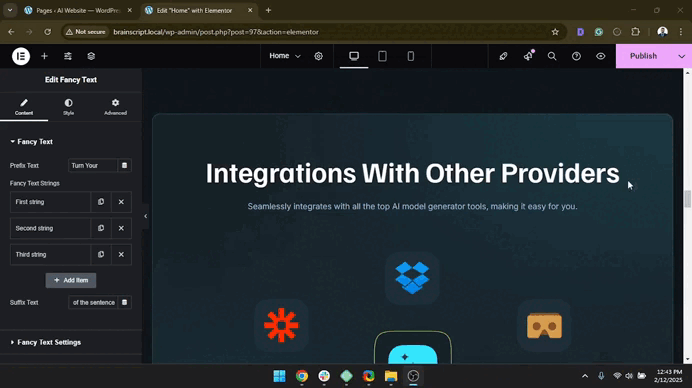Click the browser address bar URL

[x=216, y=32]
